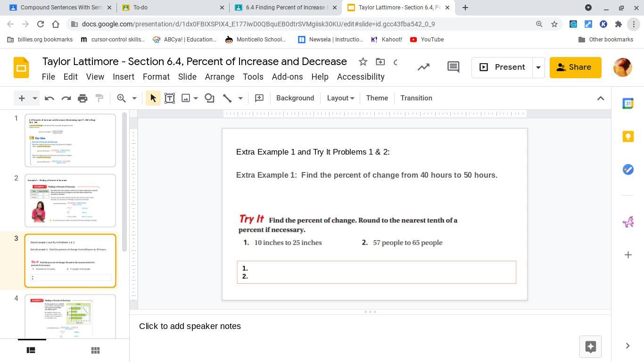The image size is (644, 362).
Task: Click the answer text box on slide
Action: 377,272
